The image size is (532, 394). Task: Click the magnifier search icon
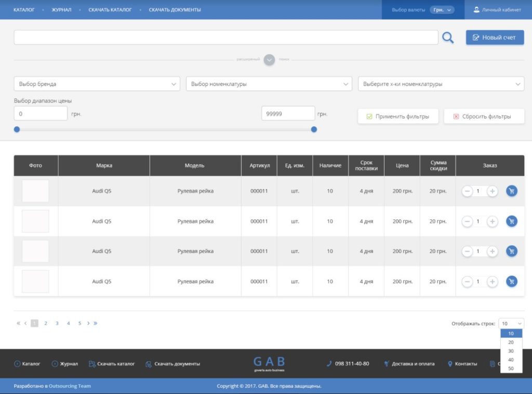(447, 37)
